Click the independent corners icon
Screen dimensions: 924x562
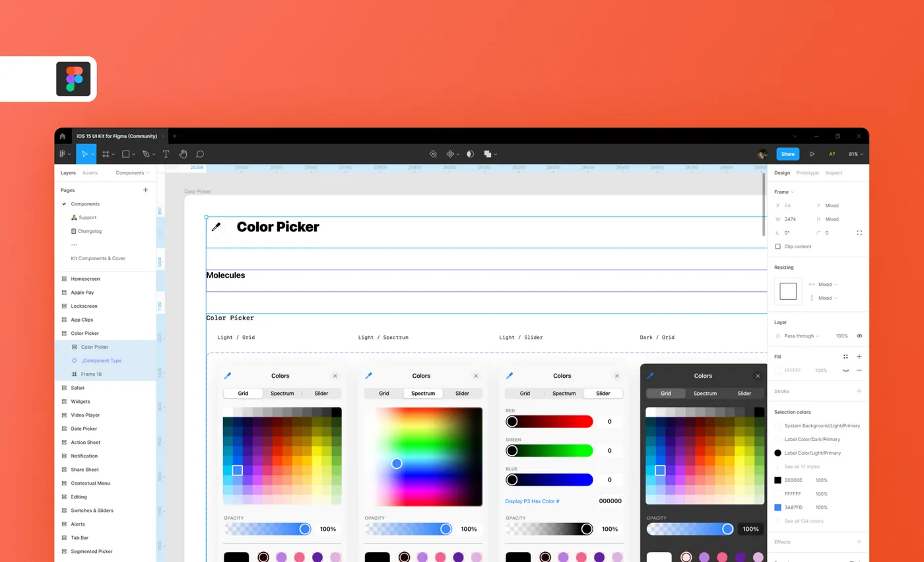859,232
